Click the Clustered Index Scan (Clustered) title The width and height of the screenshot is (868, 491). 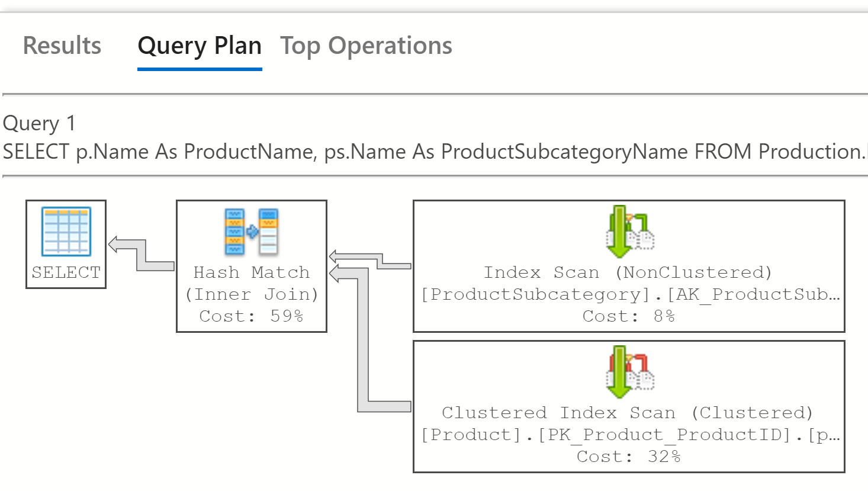point(628,413)
